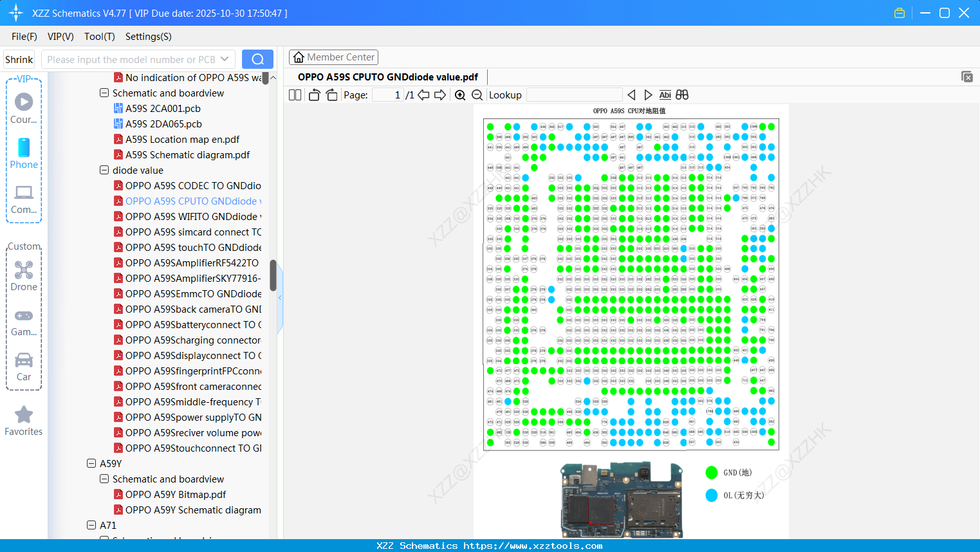980x552 pixels.
Task: Collapse the A59S 'Schematic and boardview' folder
Action: tap(104, 93)
